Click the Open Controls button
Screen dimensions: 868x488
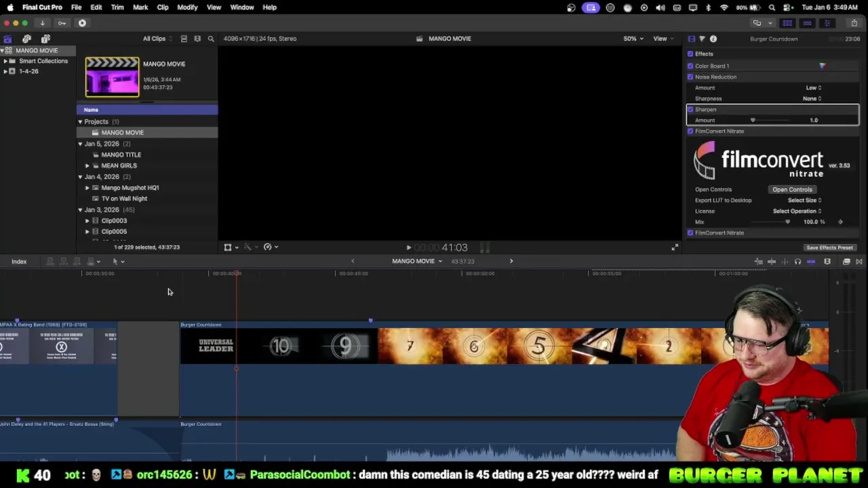point(791,190)
